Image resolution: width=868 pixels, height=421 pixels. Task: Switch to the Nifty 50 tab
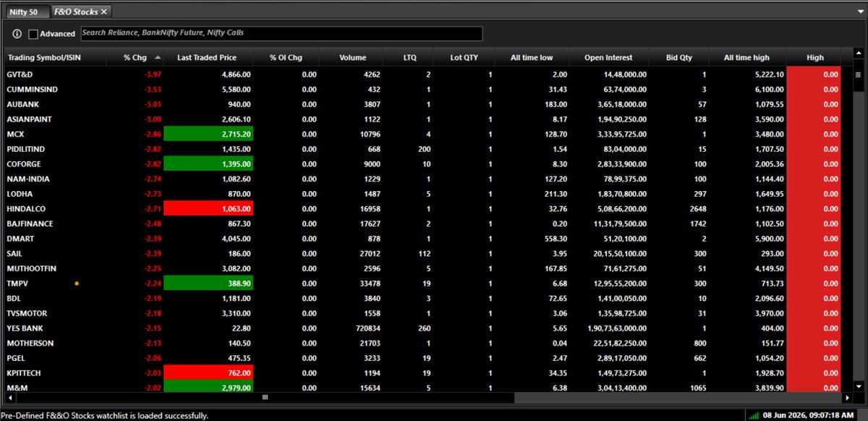point(27,12)
